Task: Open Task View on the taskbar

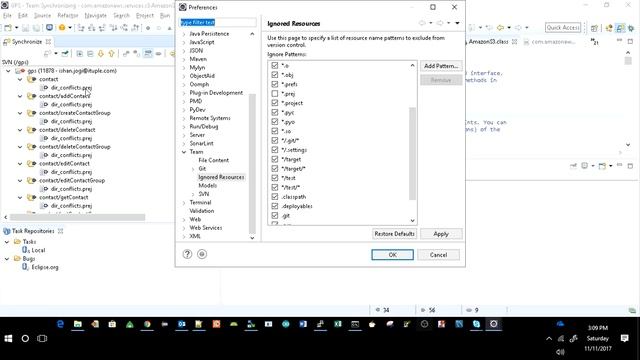Action: tap(42, 338)
